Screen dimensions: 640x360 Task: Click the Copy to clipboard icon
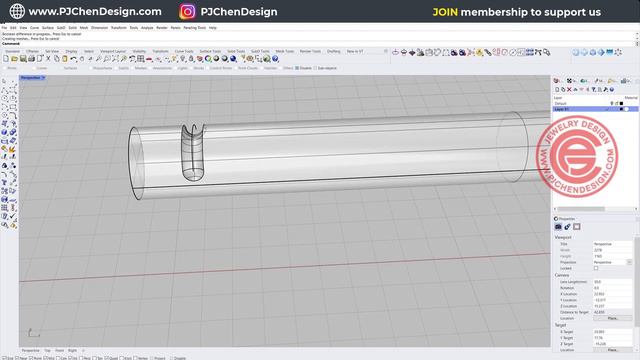pos(57,59)
